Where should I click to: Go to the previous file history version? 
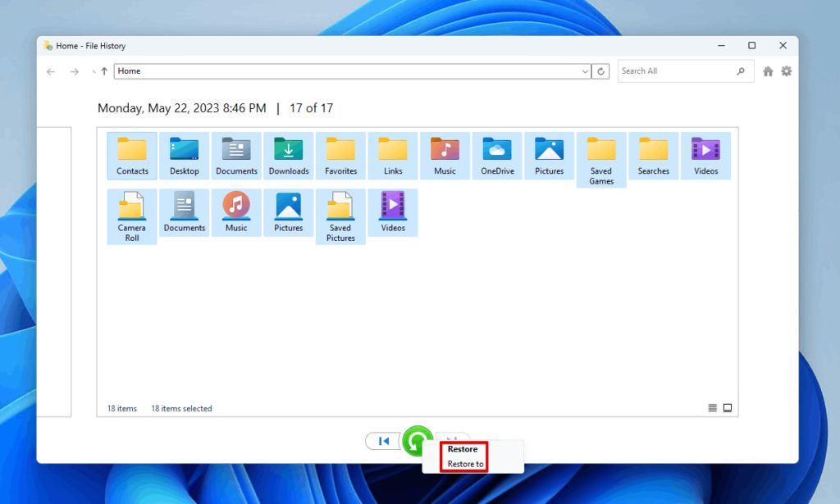pos(382,441)
